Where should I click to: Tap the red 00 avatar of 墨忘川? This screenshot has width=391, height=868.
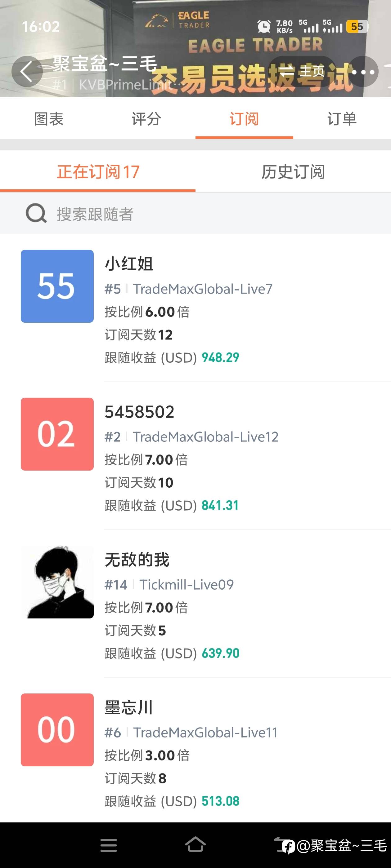pyautogui.click(x=57, y=730)
